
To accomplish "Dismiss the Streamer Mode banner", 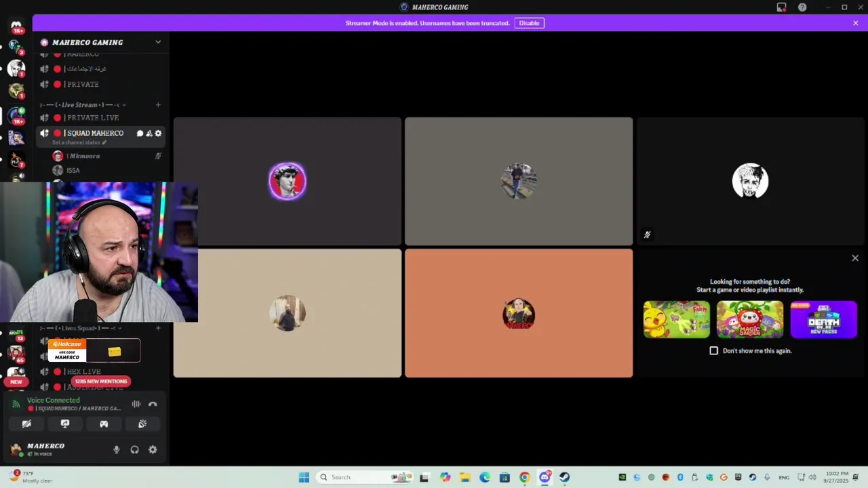I will tap(856, 23).
